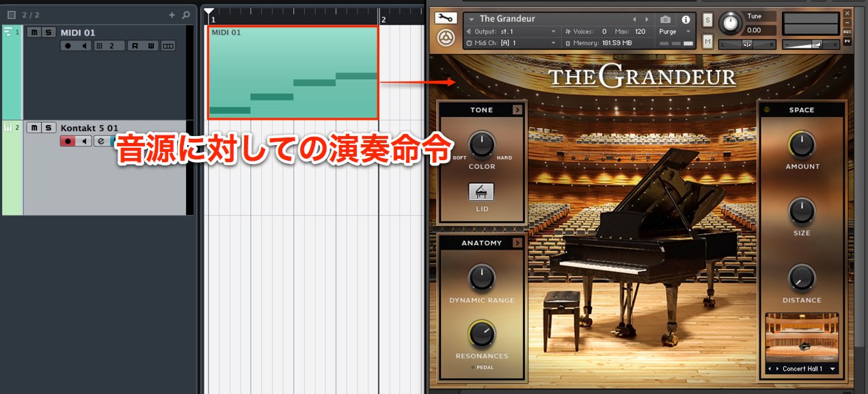Screen dimensions: 868x394
Task: Solo The Grandeur instrument with S button
Action: pos(707,20)
